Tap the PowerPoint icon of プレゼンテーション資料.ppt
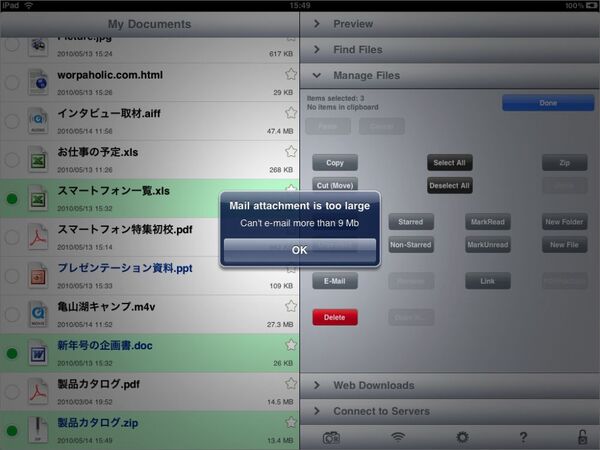Image resolution: width=600 pixels, height=450 pixels. click(38, 276)
